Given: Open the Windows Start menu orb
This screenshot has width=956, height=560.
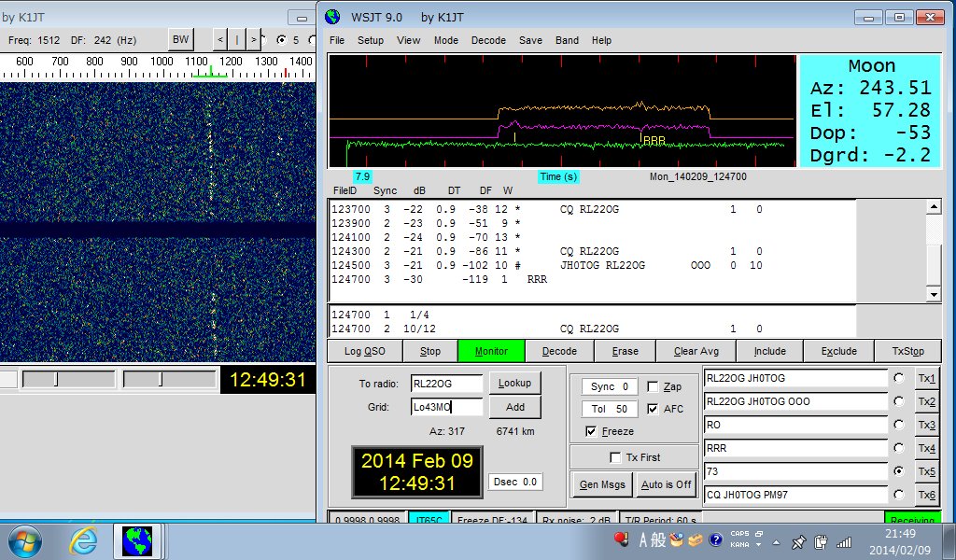Looking at the screenshot, I should [x=24, y=541].
